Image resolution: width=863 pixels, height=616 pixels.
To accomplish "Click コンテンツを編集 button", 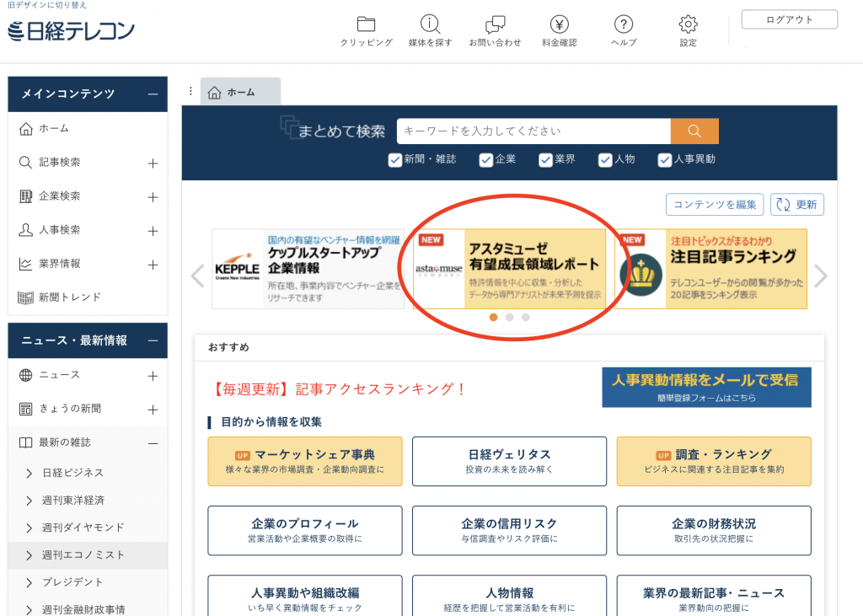I will (x=715, y=205).
